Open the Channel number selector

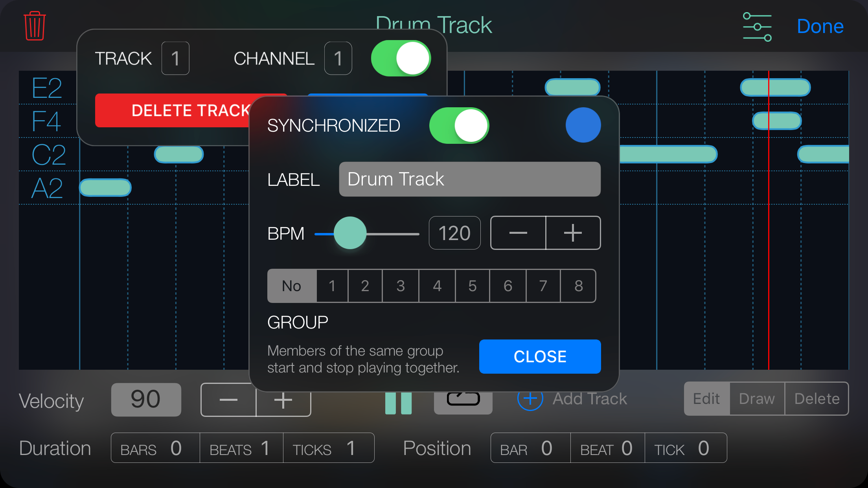click(338, 59)
